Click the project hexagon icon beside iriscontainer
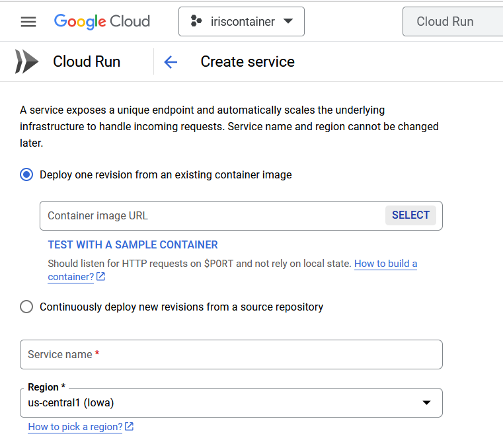The image size is (503, 448). (x=196, y=21)
